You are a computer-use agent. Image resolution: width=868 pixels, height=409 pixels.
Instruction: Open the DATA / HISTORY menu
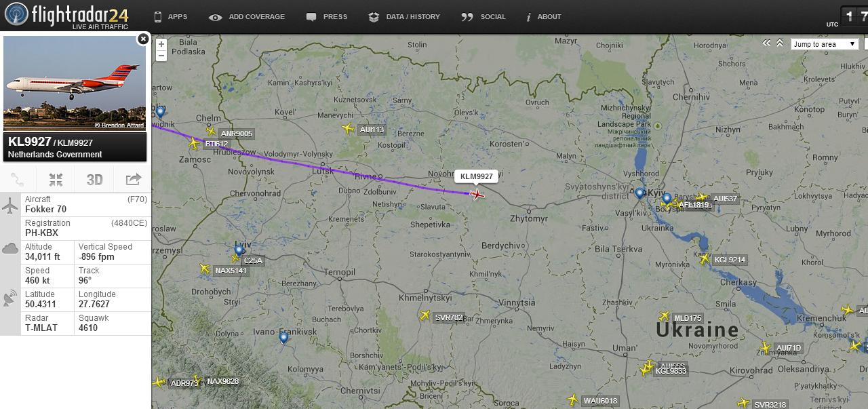(404, 17)
